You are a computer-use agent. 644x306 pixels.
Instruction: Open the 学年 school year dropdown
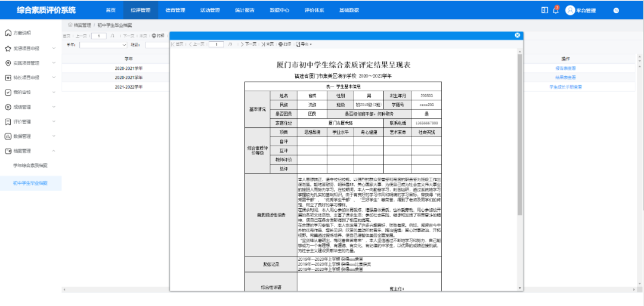(x=103, y=45)
